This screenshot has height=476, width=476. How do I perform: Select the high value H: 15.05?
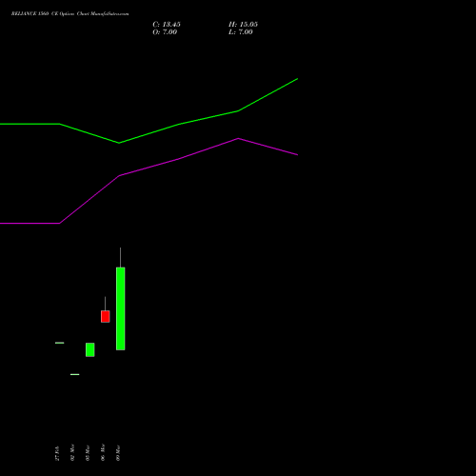pyautogui.click(x=243, y=25)
